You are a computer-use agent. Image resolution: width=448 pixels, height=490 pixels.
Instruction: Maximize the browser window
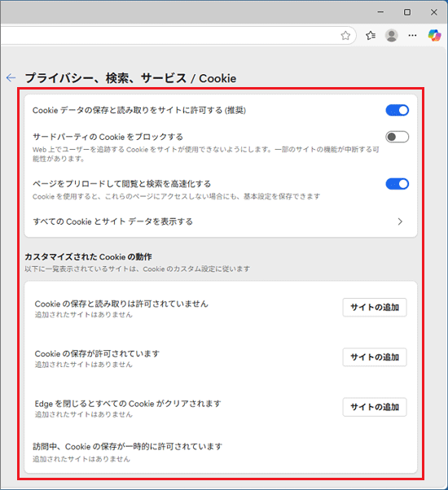[x=407, y=12]
